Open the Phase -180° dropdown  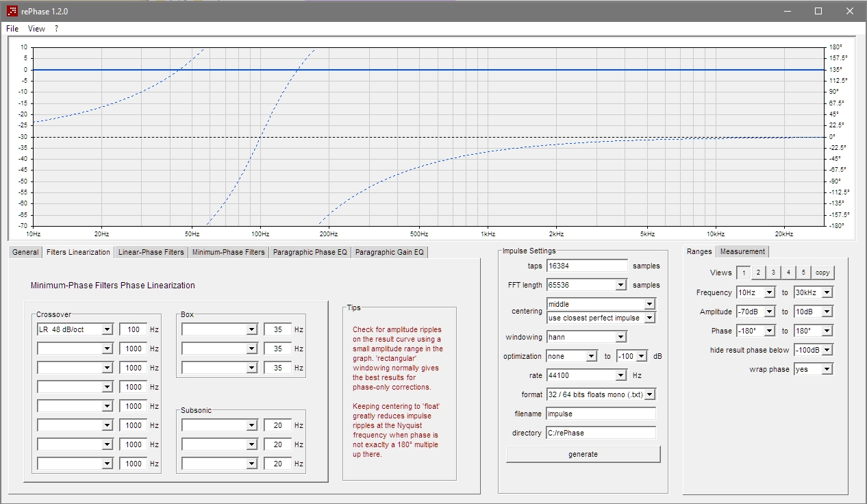coord(756,331)
